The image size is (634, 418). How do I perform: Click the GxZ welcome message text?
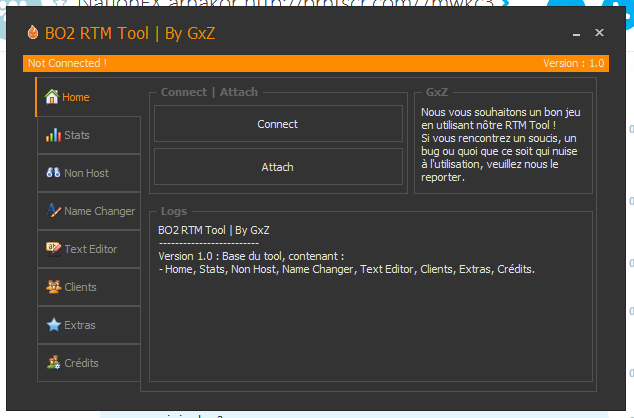pos(501,144)
